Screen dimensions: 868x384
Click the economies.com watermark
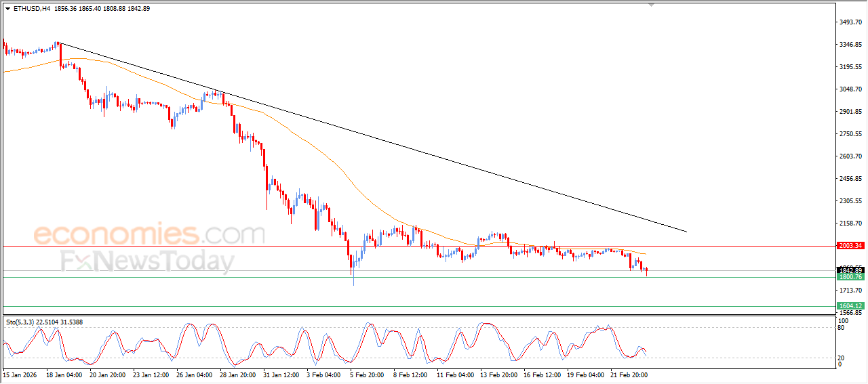coord(149,234)
